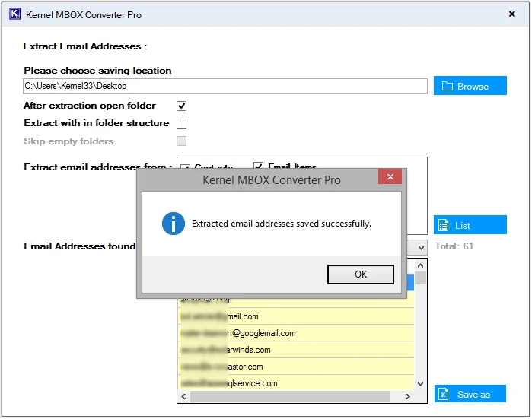Click the Save as button

(x=470, y=394)
